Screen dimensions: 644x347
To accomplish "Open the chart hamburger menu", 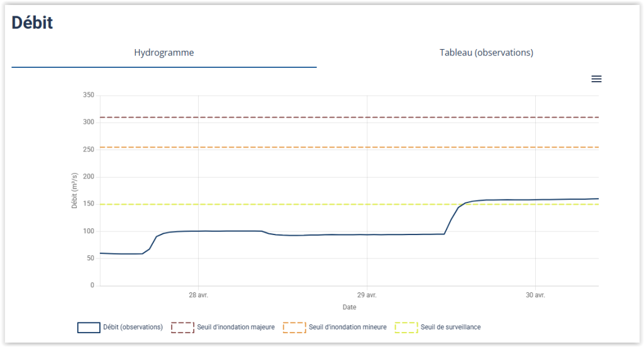I will coord(596,79).
